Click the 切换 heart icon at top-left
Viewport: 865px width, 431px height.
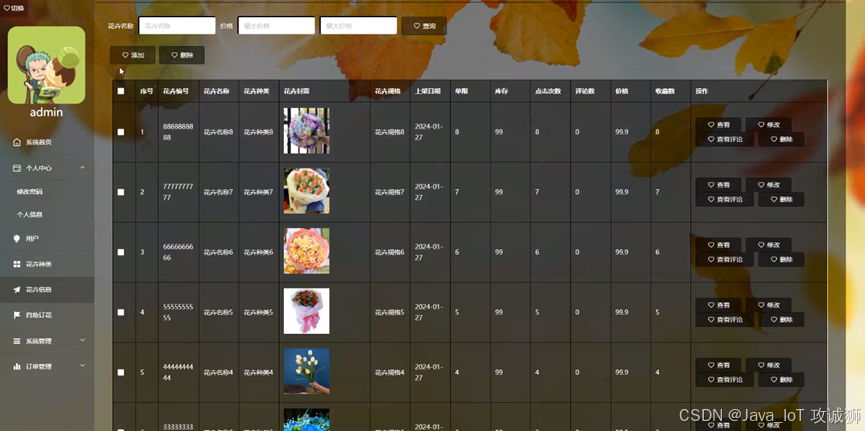point(7,8)
